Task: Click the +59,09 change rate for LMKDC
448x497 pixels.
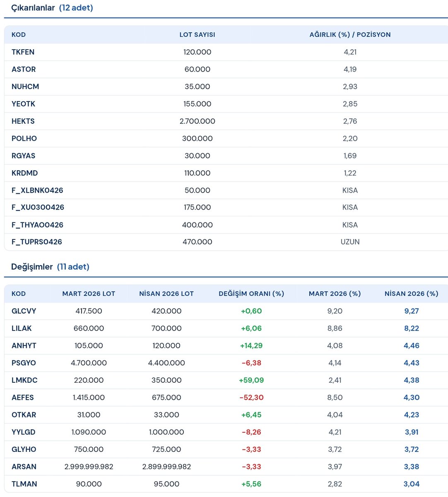Action: tap(251, 380)
